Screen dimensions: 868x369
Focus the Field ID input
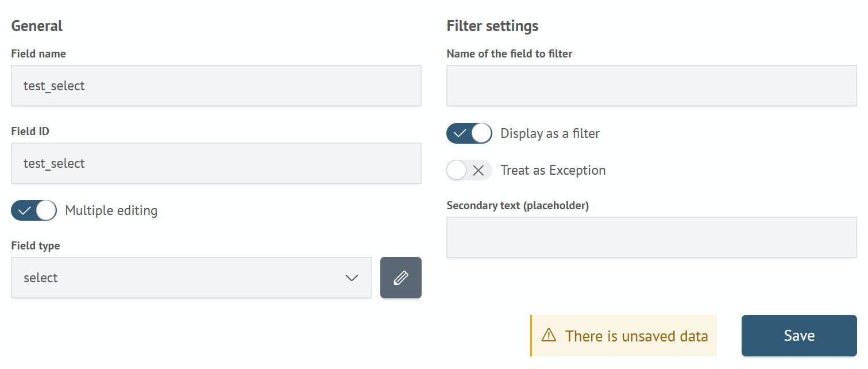click(x=216, y=163)
